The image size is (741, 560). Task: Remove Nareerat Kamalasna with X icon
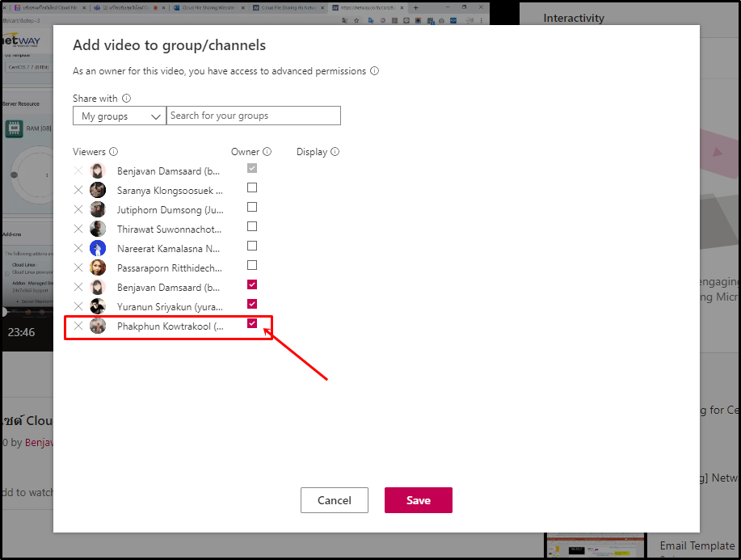coord(78,248)
